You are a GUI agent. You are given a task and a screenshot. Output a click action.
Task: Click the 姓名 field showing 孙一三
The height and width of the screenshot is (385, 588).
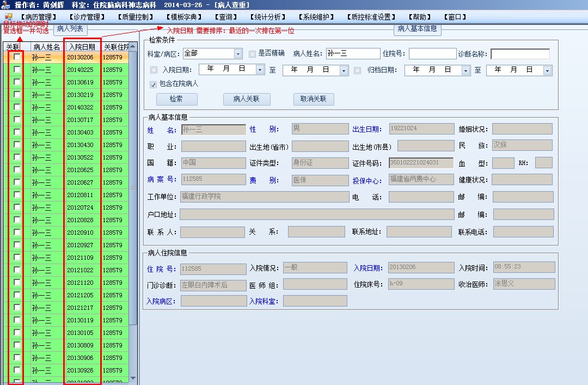[213, 130]
